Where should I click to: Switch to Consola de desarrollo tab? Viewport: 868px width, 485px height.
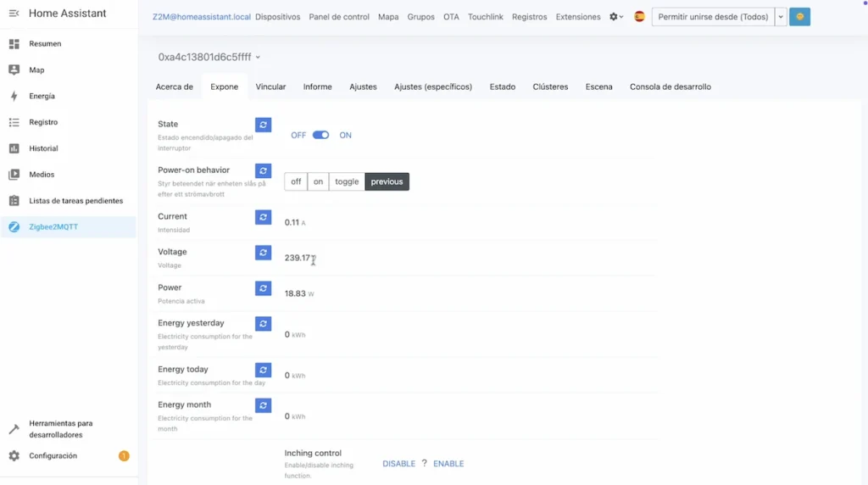click(x=670, y=87)
